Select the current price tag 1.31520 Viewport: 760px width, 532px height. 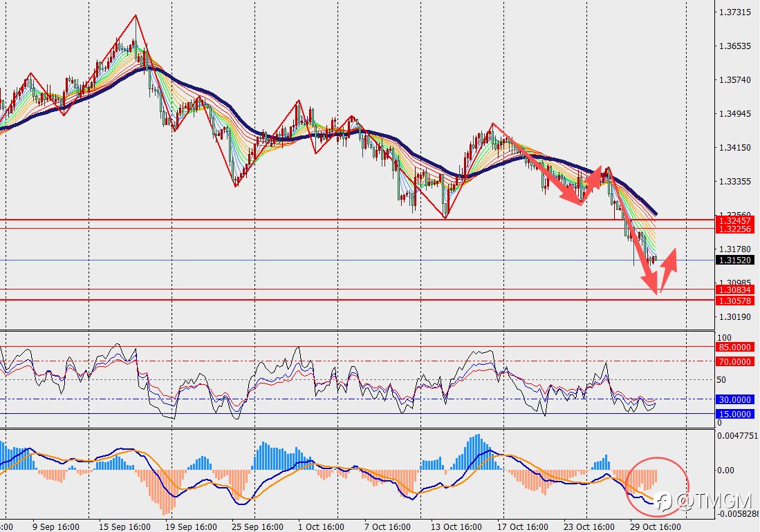[x=735, y=260]
